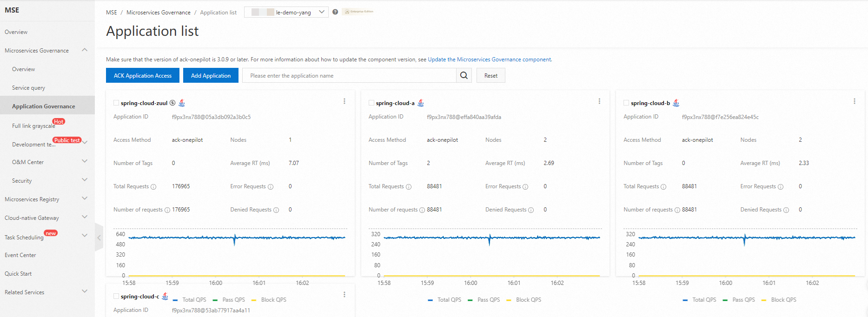Screen dimensions: 868x317
Task: Collapse the Microservices Governance section
Action: point(85,50)
